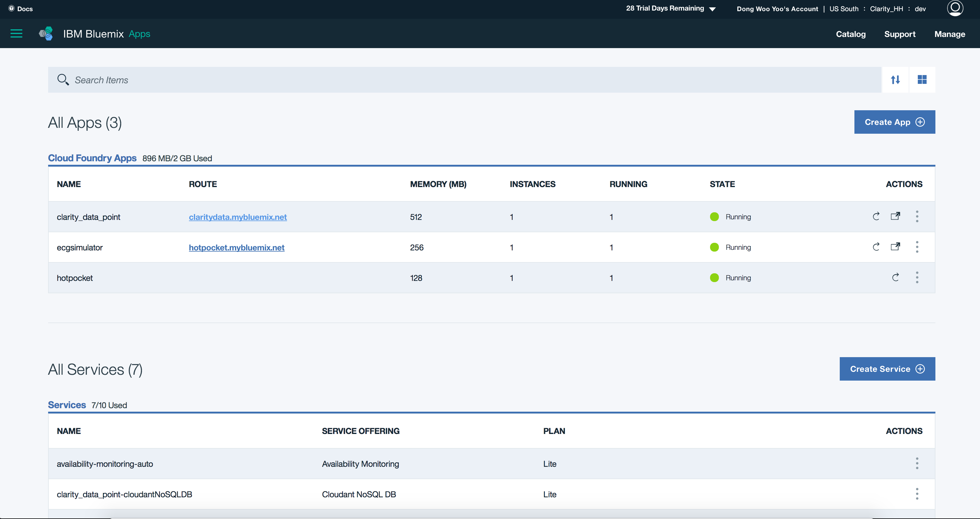Restart the clarity_data_point app
This screenshot has height=519, width=980.
(876, 216)
